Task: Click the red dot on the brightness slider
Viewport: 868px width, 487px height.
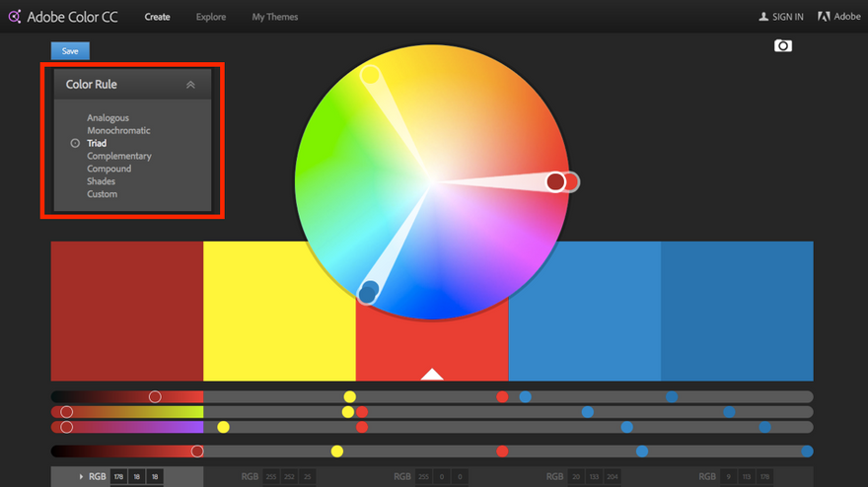Action: coord(502,452)
